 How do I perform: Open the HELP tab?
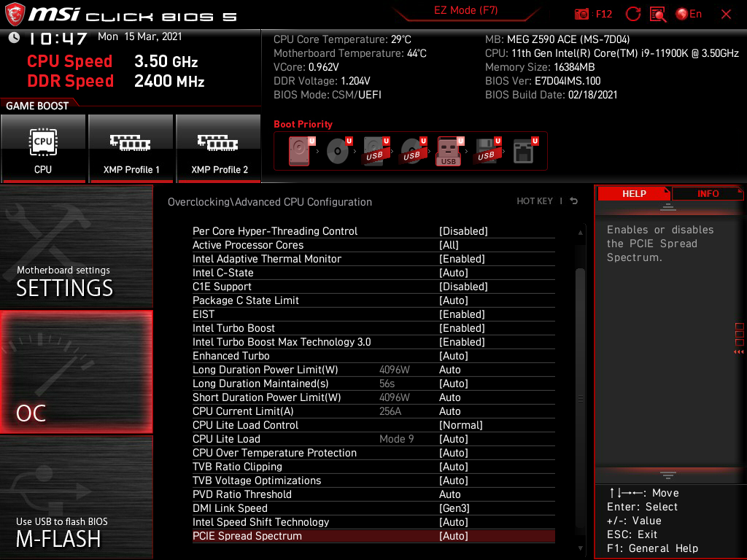tap(634, 193)
